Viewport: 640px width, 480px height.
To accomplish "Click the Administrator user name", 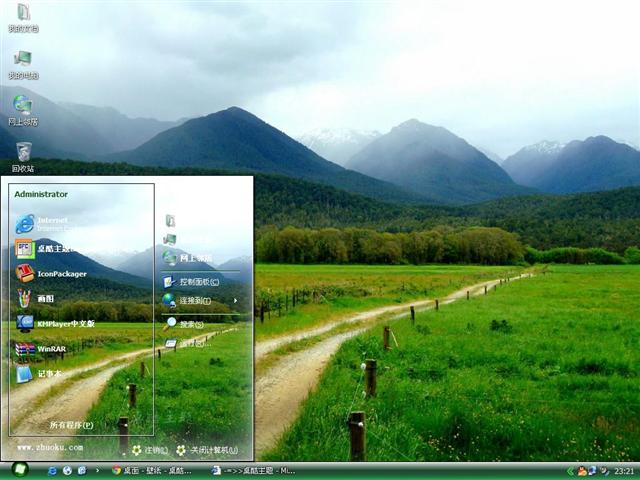I will [x=41, y=194].
